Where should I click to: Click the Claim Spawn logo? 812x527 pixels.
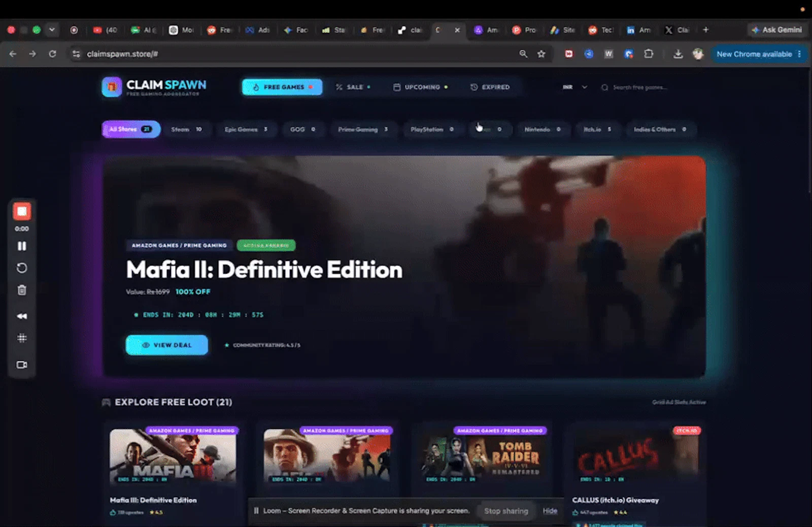(154, 87)
